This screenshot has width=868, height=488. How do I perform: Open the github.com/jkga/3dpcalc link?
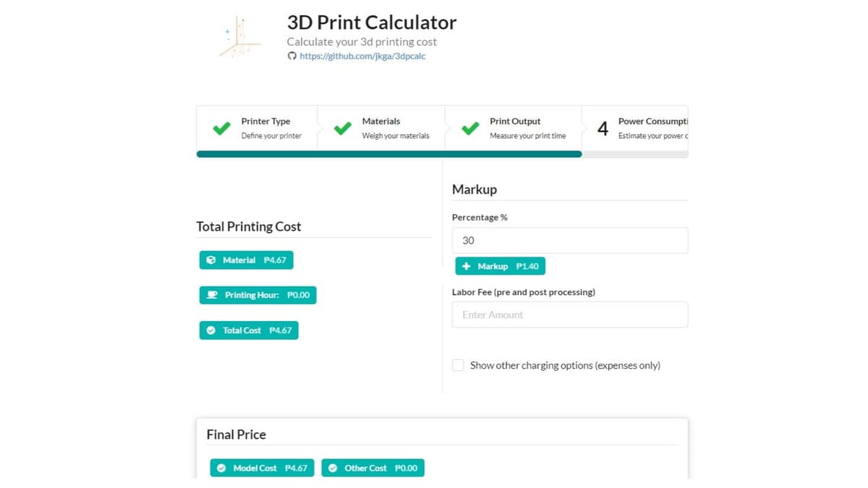362,56
